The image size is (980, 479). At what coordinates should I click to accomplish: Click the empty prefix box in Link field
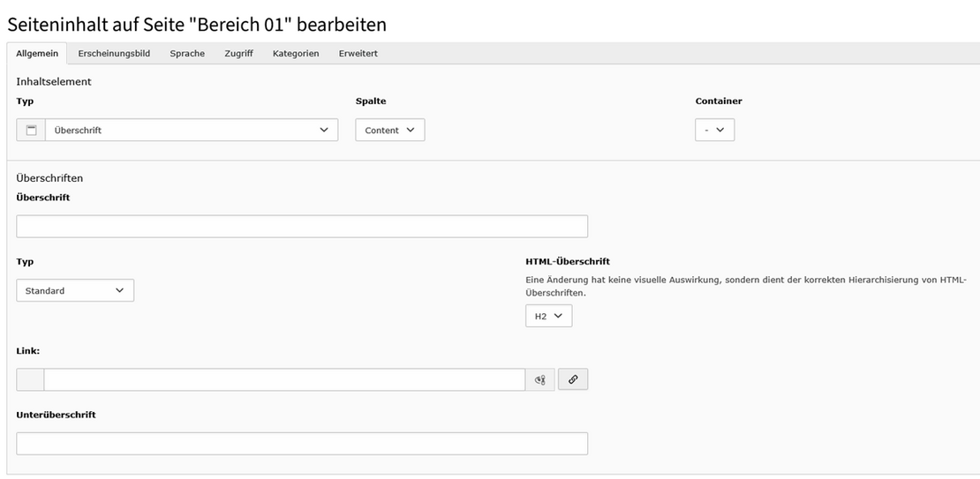(30, 379)
